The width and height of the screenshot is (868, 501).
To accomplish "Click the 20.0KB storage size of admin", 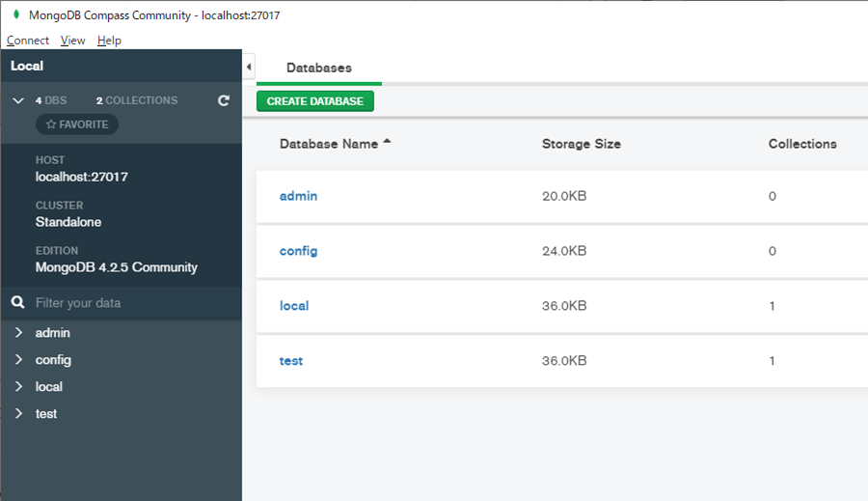I will [x=564, y=196].
